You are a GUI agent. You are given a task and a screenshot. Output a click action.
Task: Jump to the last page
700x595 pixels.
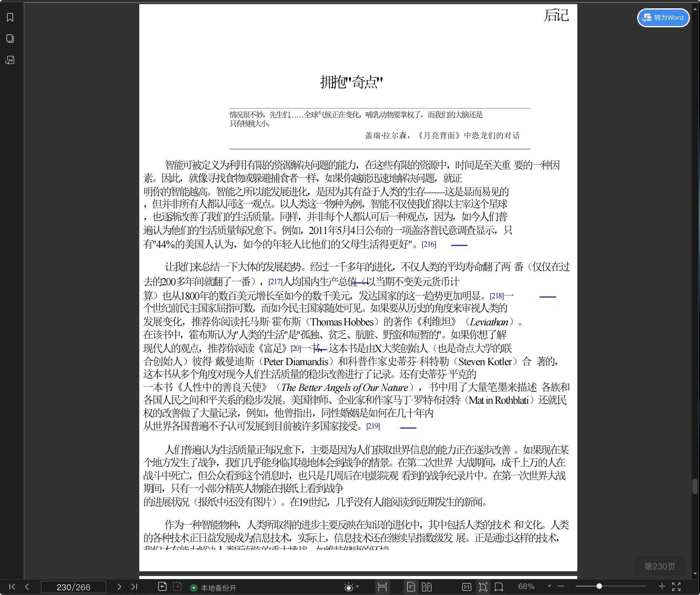point(134,587)
